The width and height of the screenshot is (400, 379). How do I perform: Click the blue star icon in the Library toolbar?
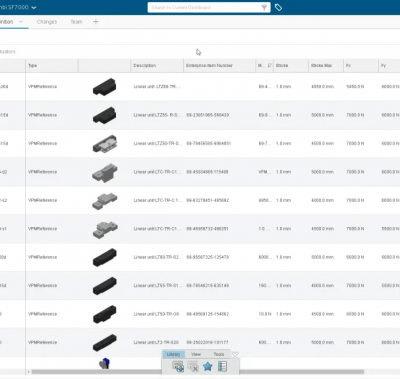click(207, 366)
